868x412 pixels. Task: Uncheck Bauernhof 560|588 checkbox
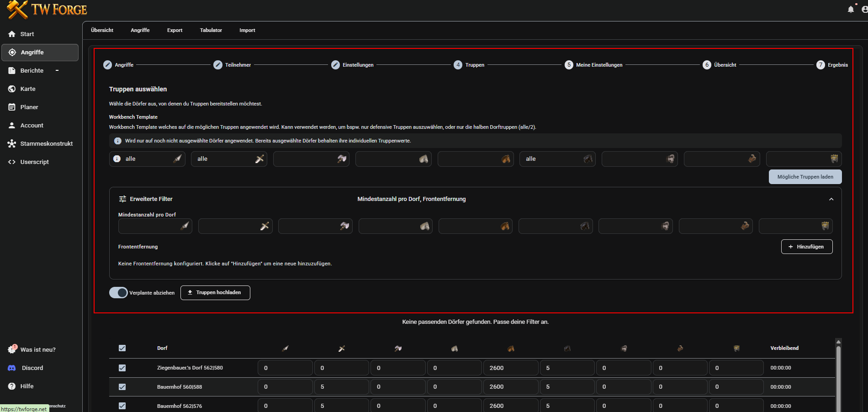click(122, 387)
